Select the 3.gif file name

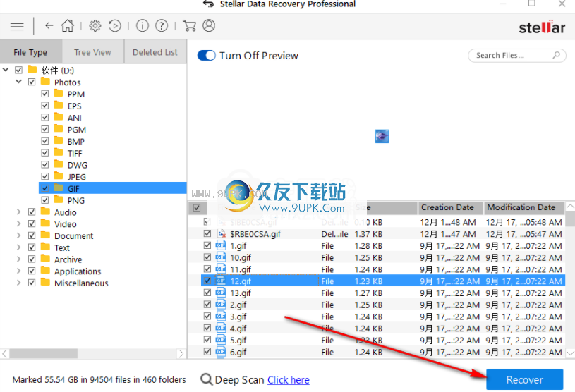coord(238,317)
